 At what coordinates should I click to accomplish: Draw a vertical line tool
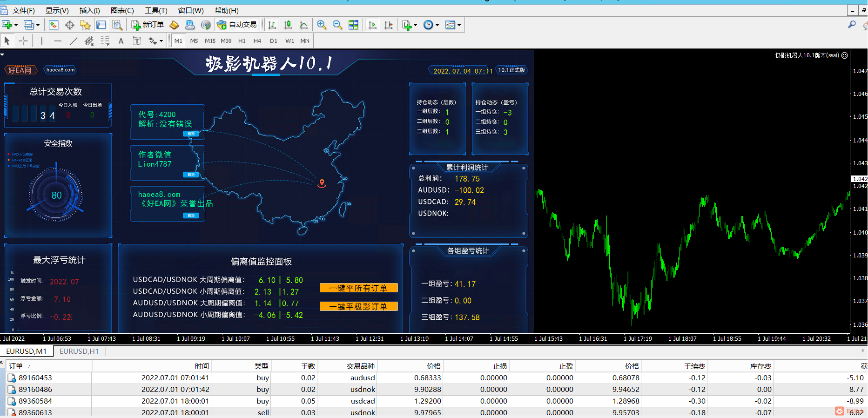(41, 41)
